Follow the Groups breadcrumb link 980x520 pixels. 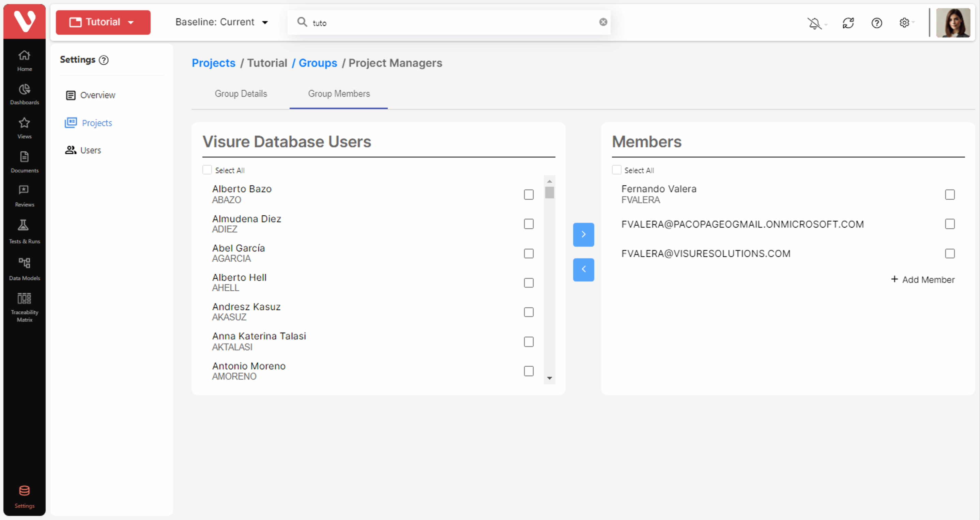pos(317,63)
